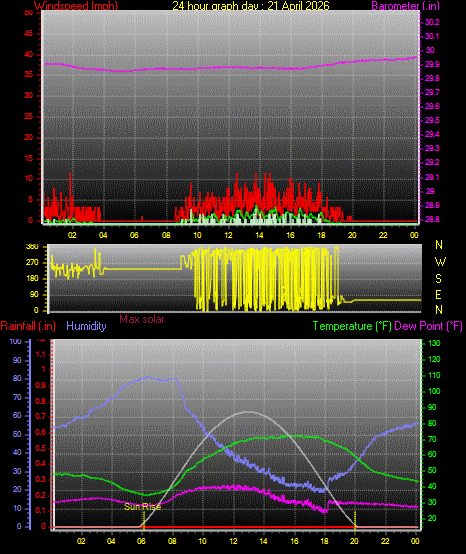
Task: Click the 'Rainfall (.in)' legend label
Action: click(28, 326)
